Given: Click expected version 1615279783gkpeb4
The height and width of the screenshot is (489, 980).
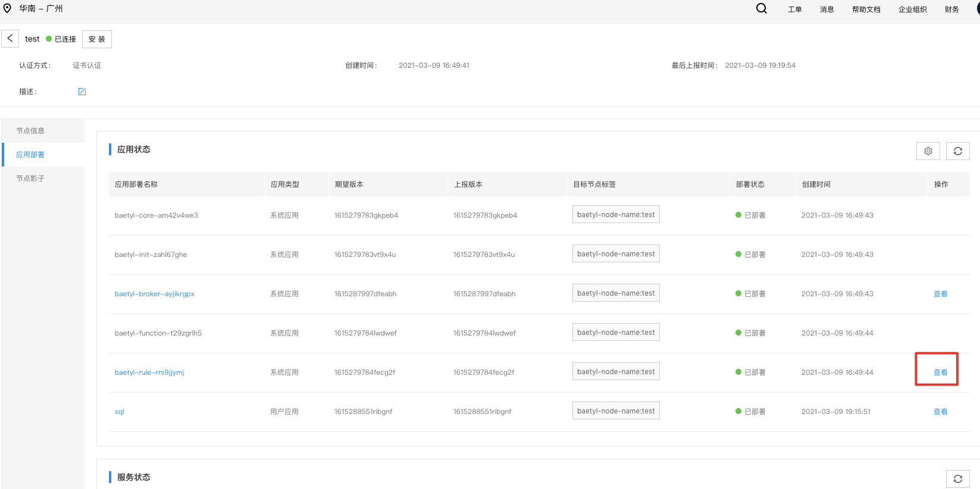Looking at the screenshot, I should [x=367, y=215].
